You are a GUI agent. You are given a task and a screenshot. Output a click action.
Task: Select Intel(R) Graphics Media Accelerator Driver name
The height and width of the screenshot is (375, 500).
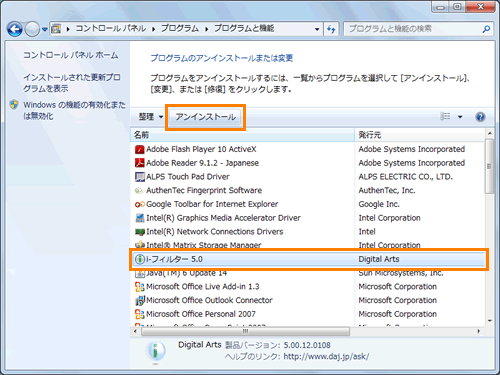pos(223,218)
